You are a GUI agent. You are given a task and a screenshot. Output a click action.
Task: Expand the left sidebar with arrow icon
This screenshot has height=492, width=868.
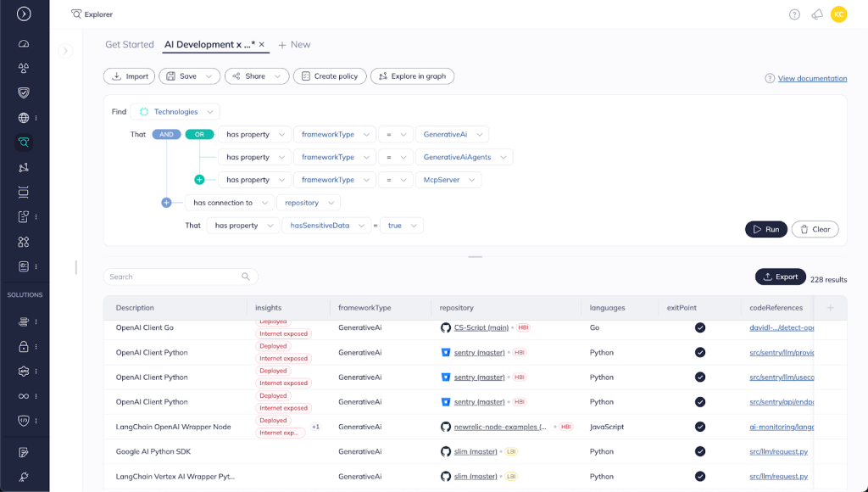tap(24, 14)
